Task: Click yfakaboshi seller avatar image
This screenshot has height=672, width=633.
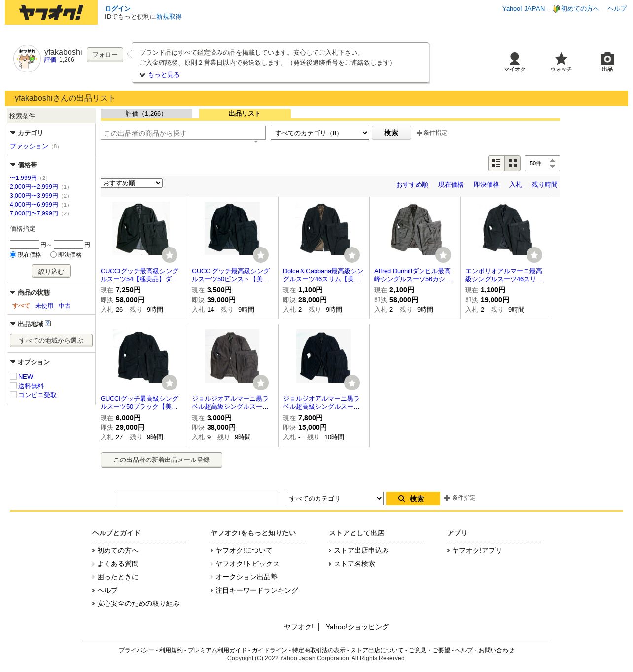Action: click(x=27, y=59)
